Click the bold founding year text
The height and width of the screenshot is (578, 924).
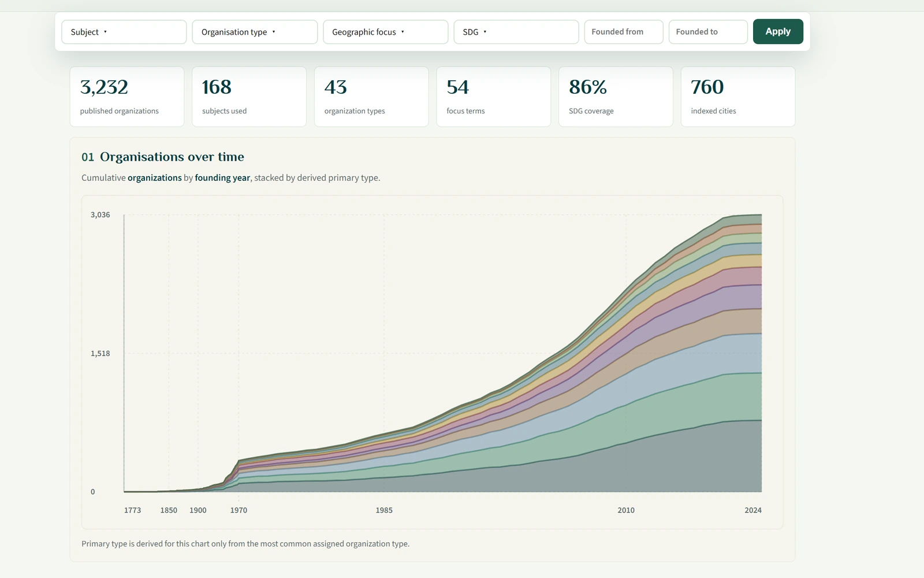222,178
